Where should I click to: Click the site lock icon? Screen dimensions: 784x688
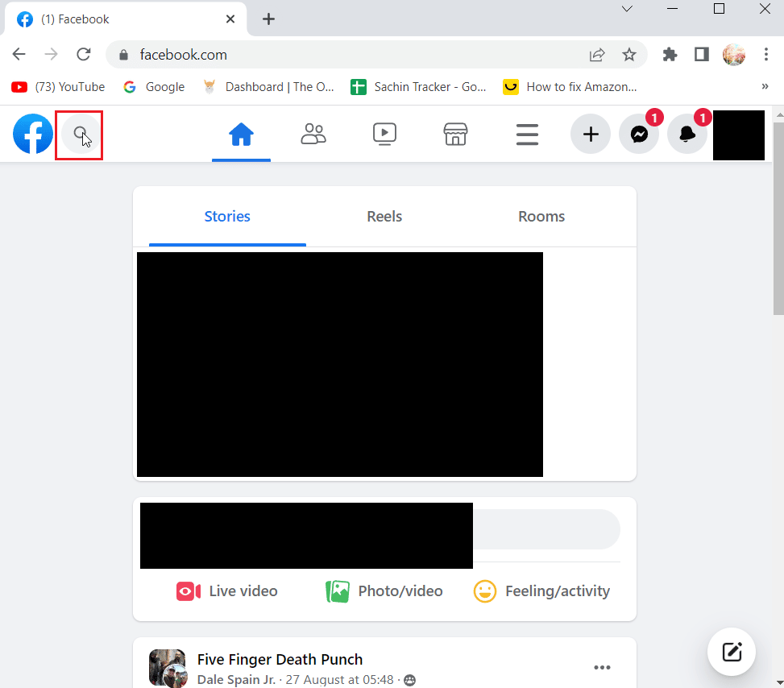click(123, 55)
